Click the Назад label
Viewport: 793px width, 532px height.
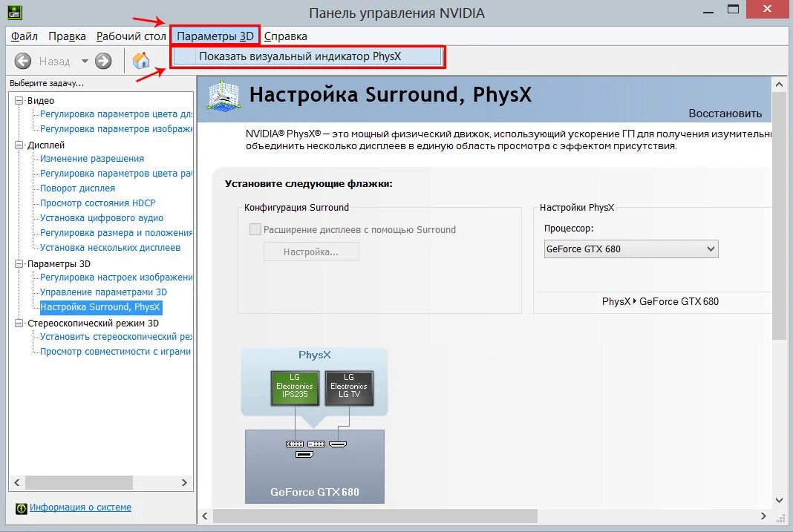[55, 62]
